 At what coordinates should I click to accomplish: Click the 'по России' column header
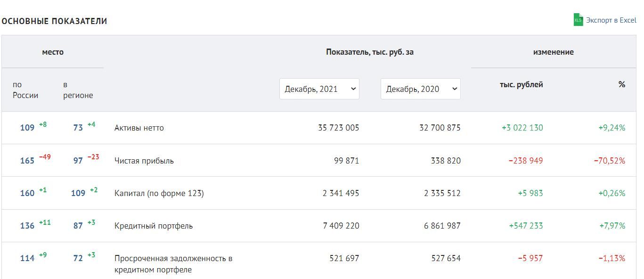click(25, 90)
